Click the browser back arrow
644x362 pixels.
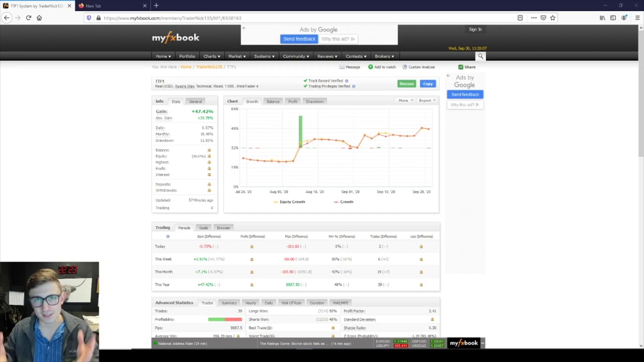[7, 18]
